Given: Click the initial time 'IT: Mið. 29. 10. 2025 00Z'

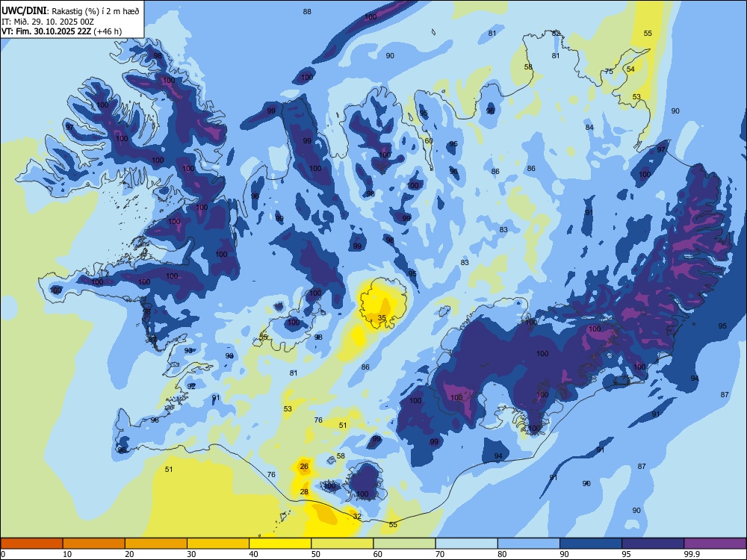Looking at the screenshot, I should [x=48, y=22].
